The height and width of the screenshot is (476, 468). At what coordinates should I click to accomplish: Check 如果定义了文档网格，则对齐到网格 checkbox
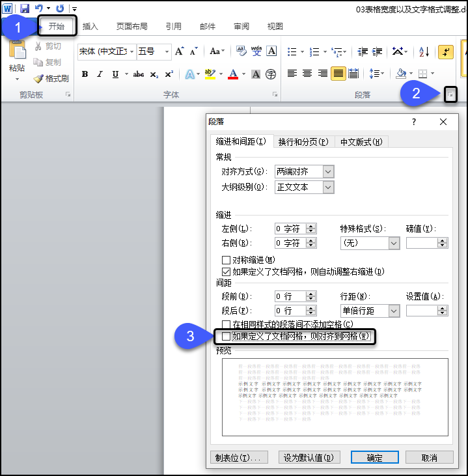[x=226, y=336]
